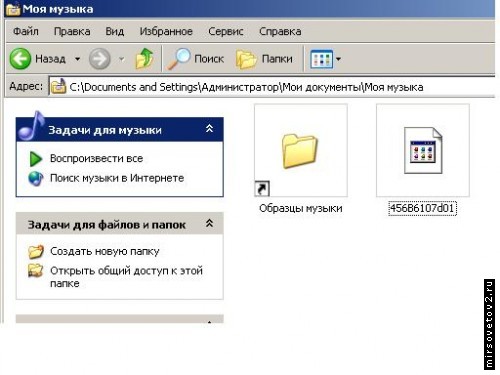Click the green play icon

36,159
